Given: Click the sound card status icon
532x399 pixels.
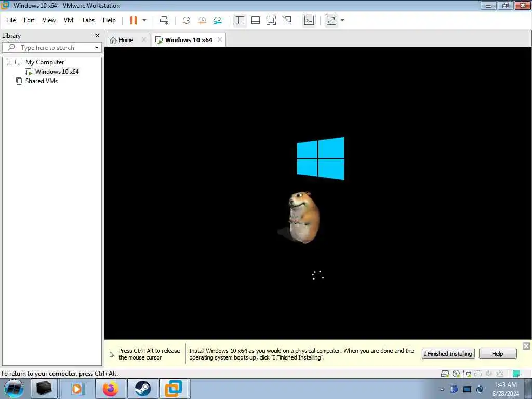Looking at the screenshot, I should tap(489, 374).
